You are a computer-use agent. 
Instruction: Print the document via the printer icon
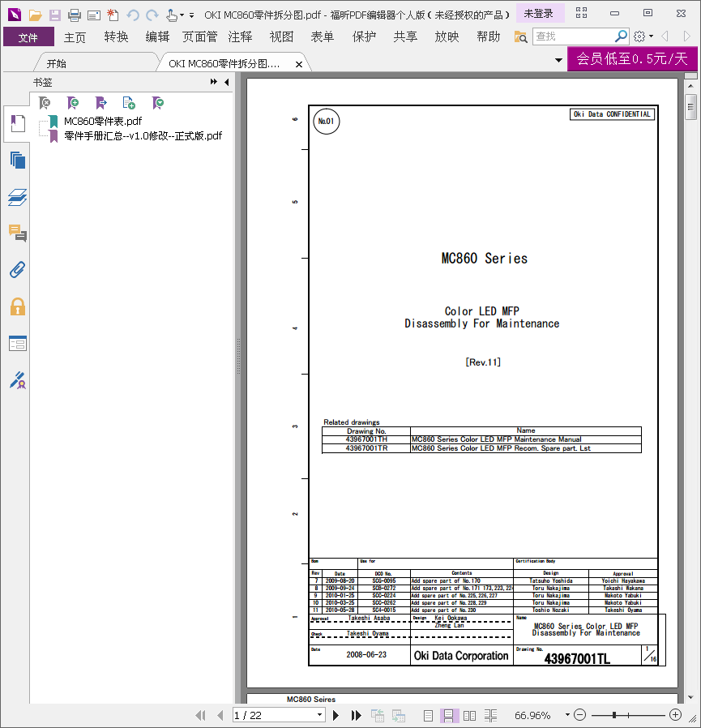click(x=75, y=15)
